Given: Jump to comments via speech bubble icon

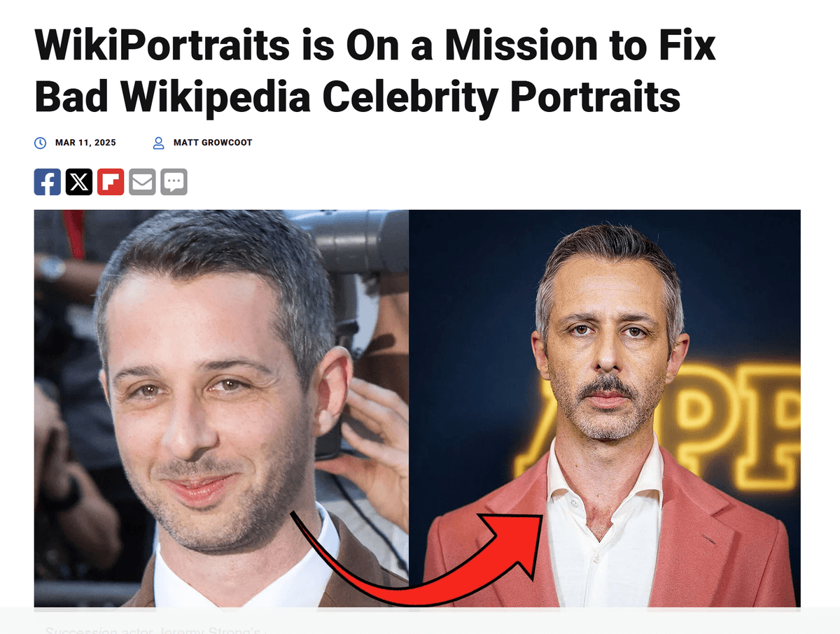Looking at the screenshot, I should pyautogui.click(x=174, y=182).
